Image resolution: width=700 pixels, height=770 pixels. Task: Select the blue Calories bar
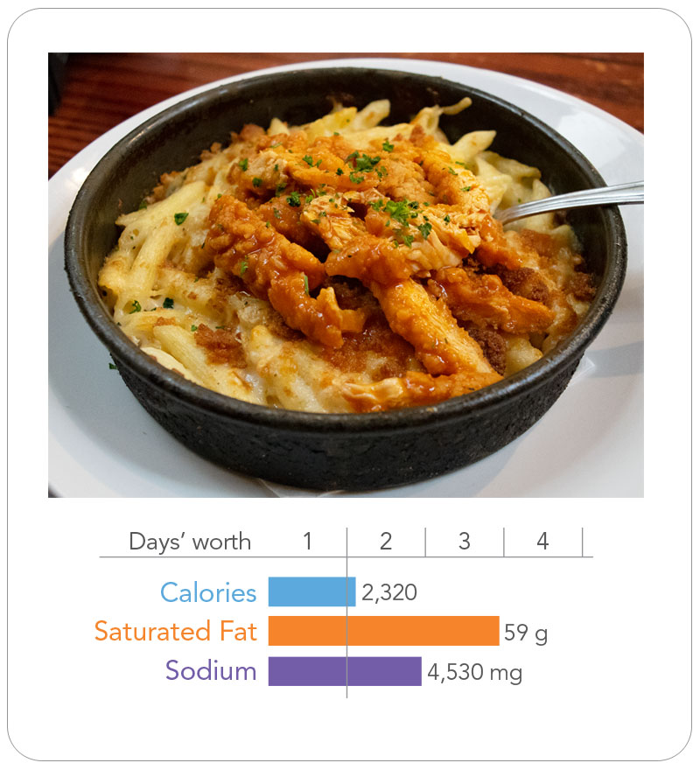[311, 592]
